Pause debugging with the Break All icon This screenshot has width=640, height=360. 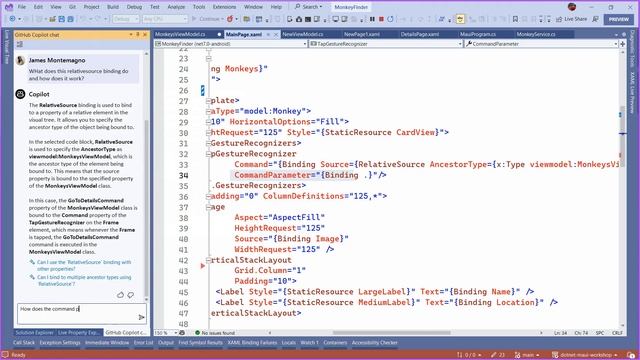click(372, 19)
